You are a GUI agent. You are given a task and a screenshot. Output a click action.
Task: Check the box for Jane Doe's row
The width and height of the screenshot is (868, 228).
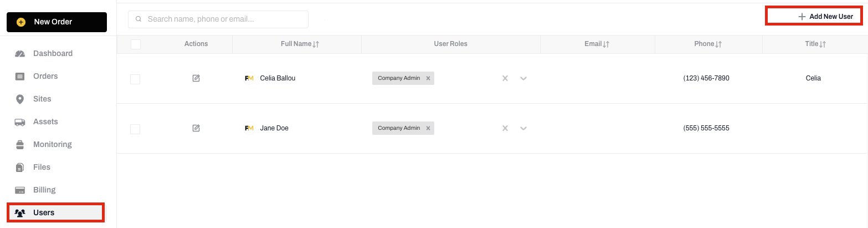click(x=135, y=129)
